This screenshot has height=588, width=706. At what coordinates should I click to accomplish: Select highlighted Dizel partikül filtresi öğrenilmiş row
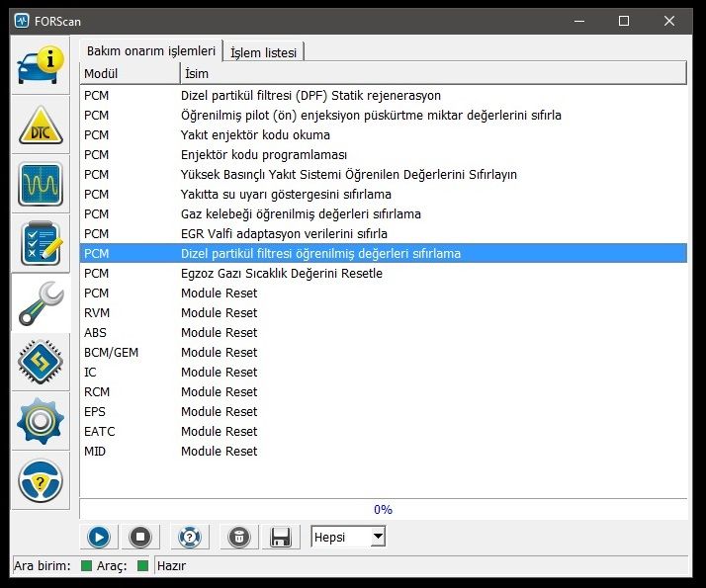point(384,253)
